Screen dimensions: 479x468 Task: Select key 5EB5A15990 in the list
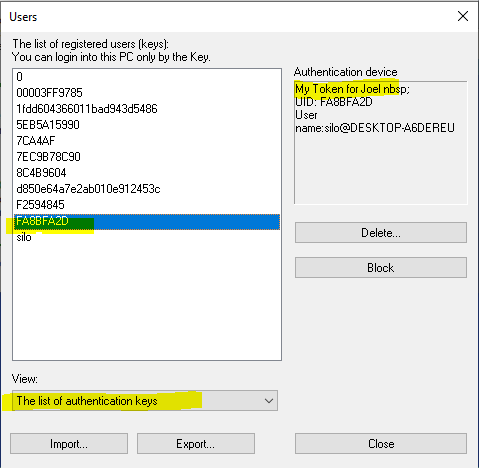(x=147, y=125)
